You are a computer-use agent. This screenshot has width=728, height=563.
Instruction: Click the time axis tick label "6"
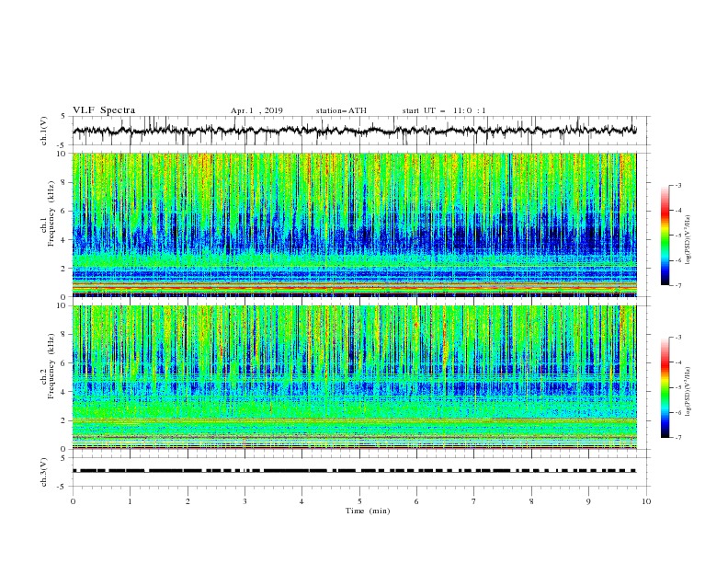[x=416, y=501]
